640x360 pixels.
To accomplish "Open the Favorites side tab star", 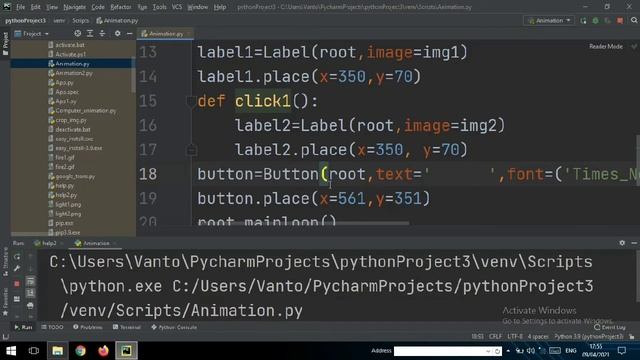I will tap(5, 313).
